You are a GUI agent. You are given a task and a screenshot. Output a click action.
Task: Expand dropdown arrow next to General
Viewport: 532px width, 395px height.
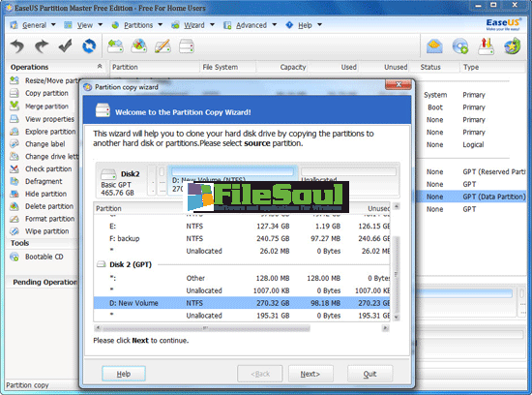point(53,25)
